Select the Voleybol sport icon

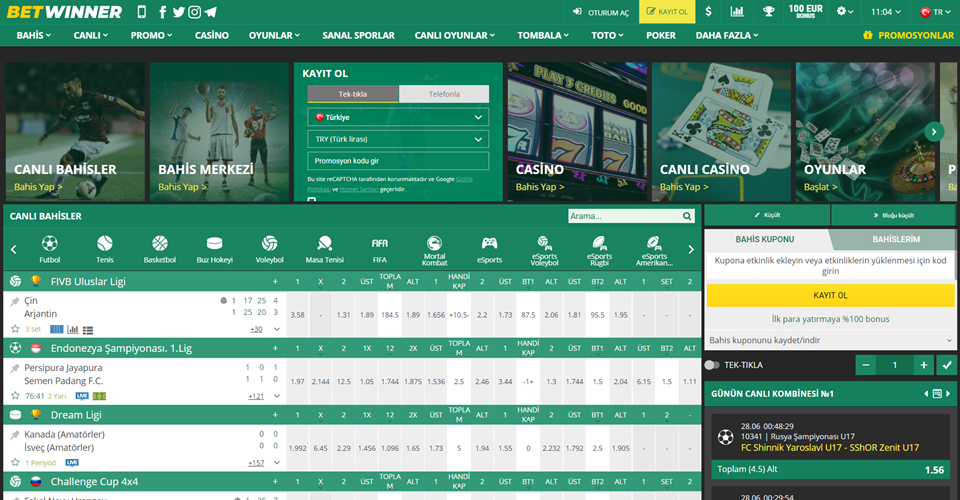point(269,250)
